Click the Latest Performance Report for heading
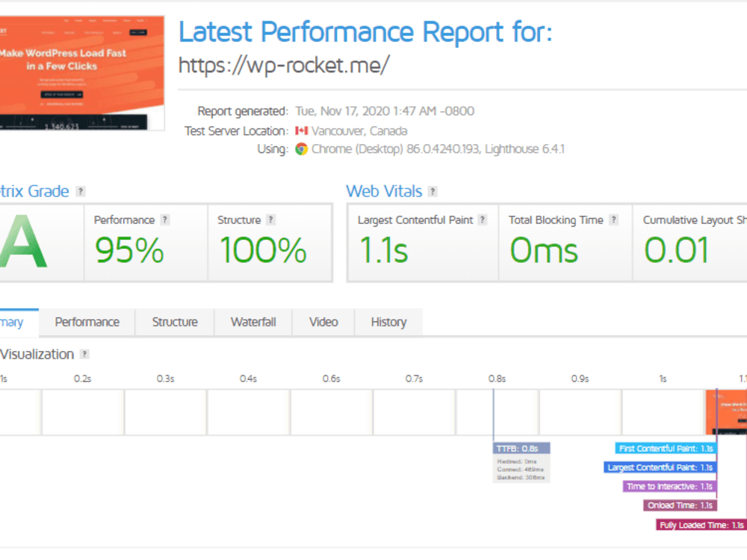This screenshot has width=747, height=560. (365, 32)
